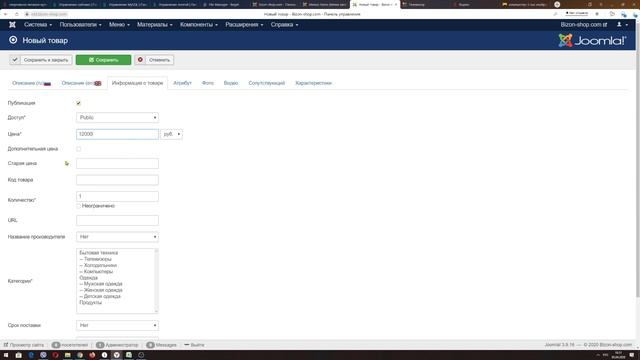Open the Windows Start menu
Viewport: 640px width, 360px height.
click(x=6, y=355)
